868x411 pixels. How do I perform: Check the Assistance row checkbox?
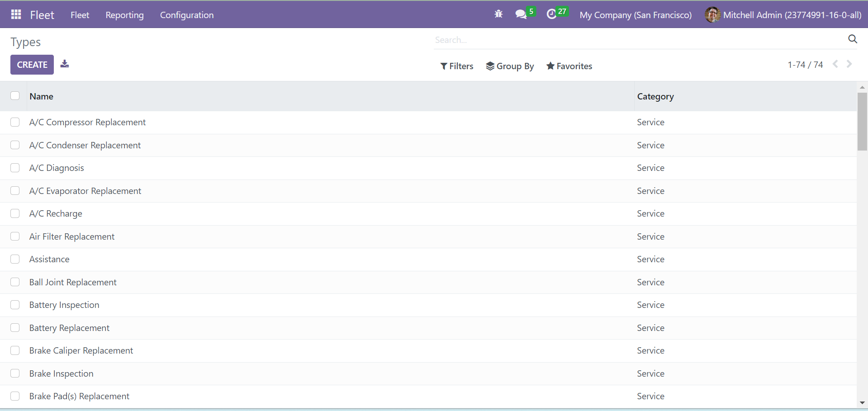(15, 259)
